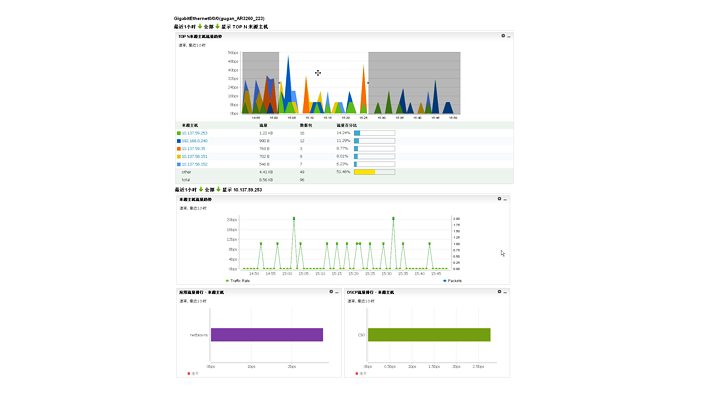The height and width of the screenshot is (400, 712).
Task: Open host link 10.137.59.253 in table
Action: (194, 133)
